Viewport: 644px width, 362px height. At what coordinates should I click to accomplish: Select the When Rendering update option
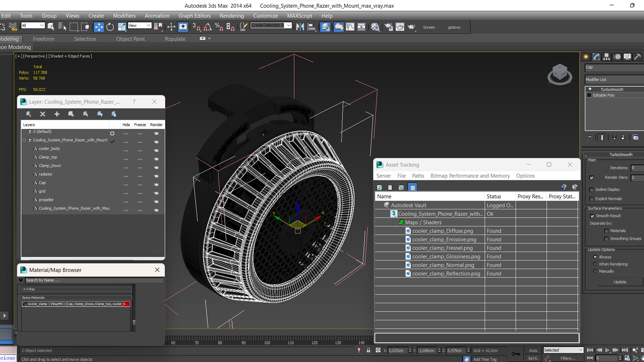click(595, 264)
